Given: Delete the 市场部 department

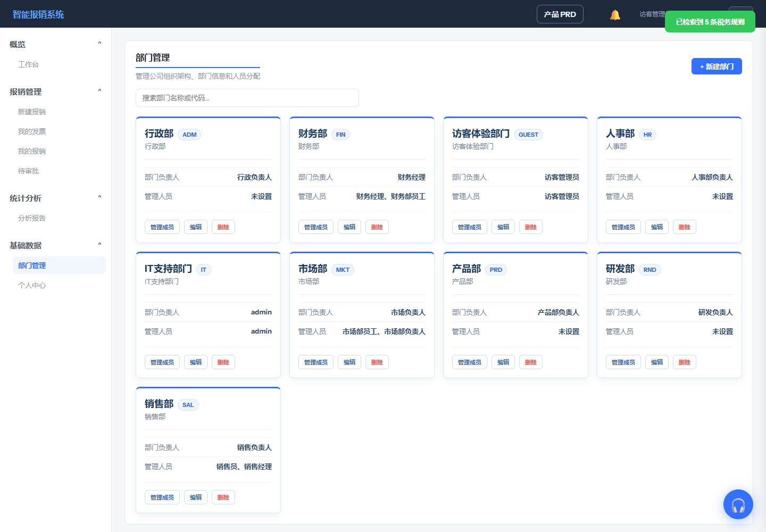Looking at the screenshot, I should click(x=377, y=362).
